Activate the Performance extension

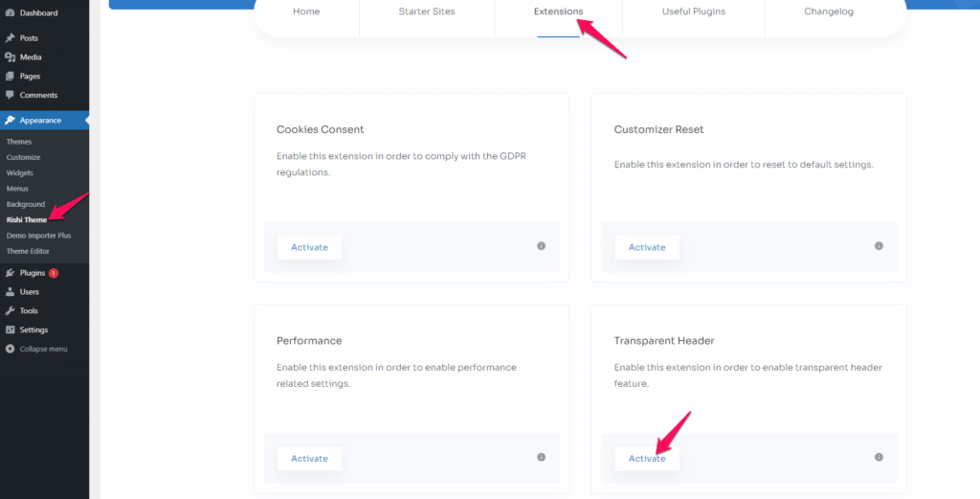coord(309,459)
